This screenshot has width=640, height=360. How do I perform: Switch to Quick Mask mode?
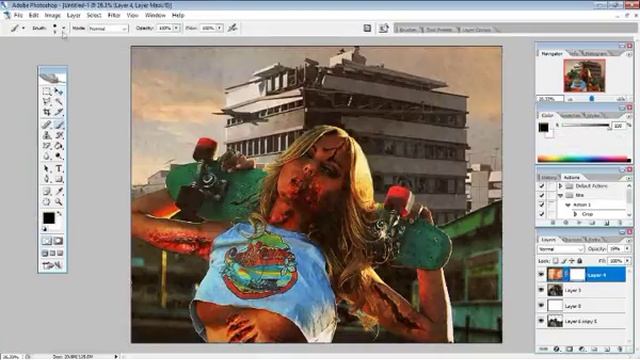pyautogui.click(x=58, y=241)
